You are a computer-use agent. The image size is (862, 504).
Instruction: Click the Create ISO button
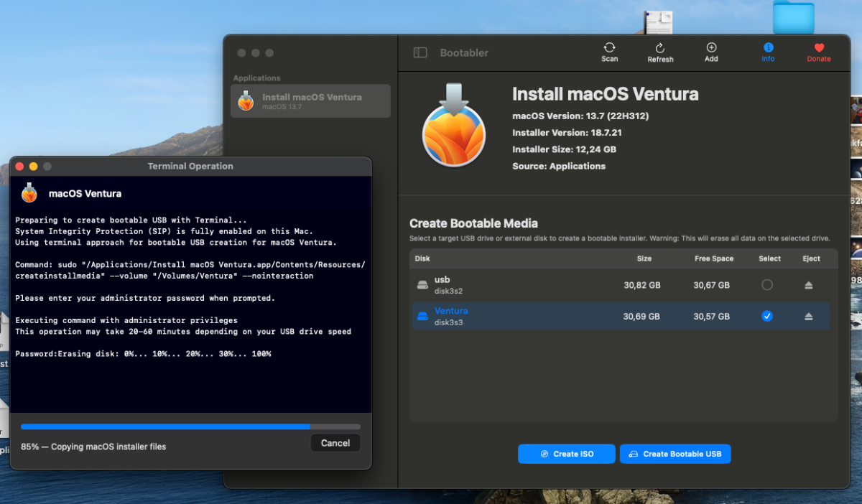pyautogui.click(x=566, y=454)
